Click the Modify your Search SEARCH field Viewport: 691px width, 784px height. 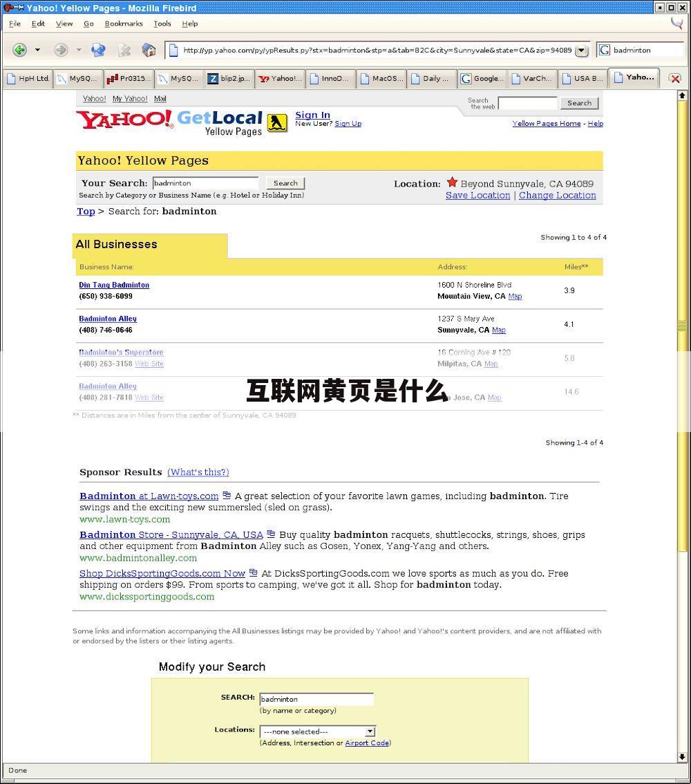pyautogui.click(x=316, y=699)
